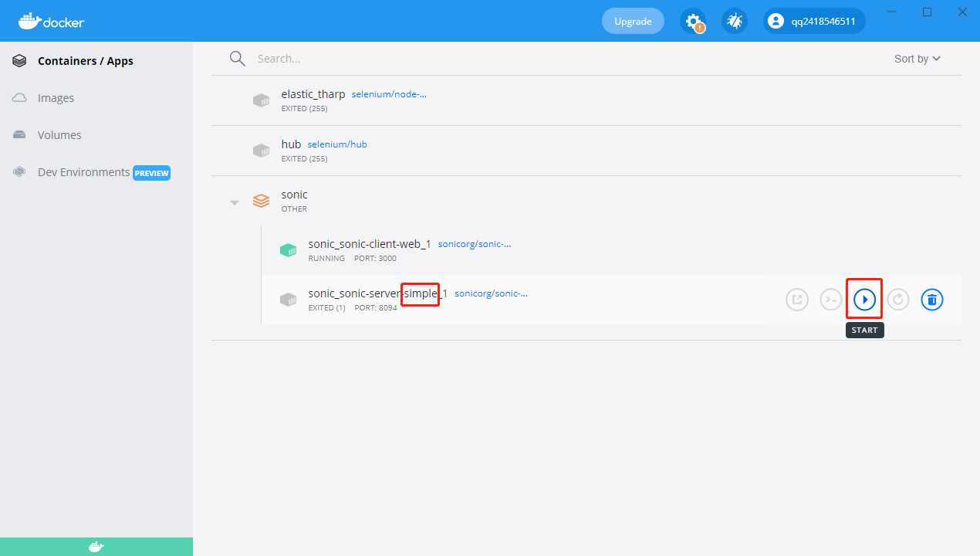
Task: Open Settings gear icon
Action: click(x=693, y=21)
